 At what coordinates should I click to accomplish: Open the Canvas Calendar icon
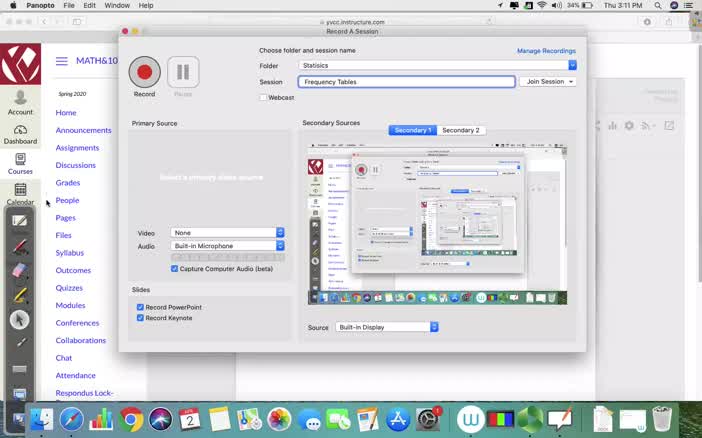point(20,191)
